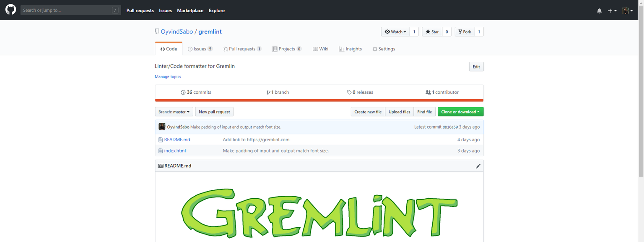Open OyvindSabo author link in commit row
This screenshot has width=644, height=242.
click(x=178, y=127)
